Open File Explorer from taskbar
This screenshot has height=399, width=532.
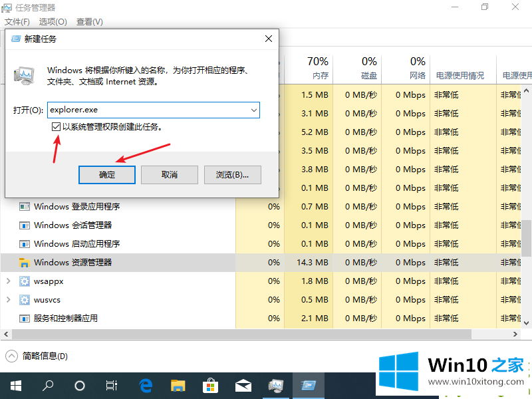coord(178,386)
